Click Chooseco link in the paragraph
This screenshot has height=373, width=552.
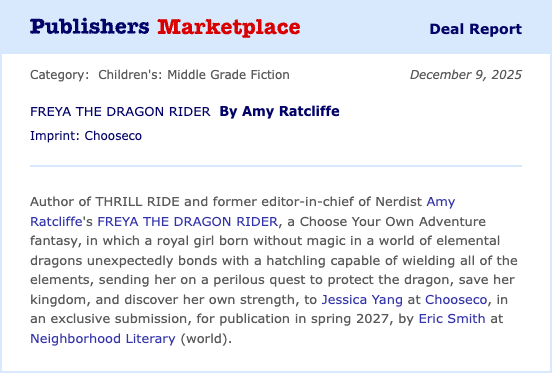[456, 299]
